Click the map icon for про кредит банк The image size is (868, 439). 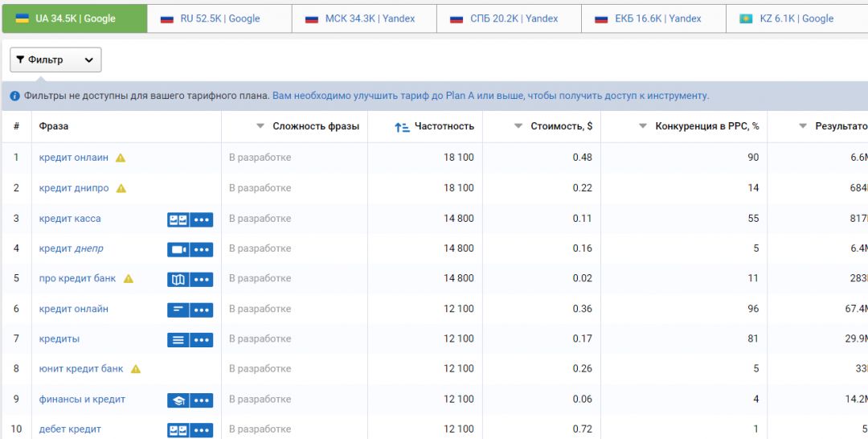(x=178, y=280)
